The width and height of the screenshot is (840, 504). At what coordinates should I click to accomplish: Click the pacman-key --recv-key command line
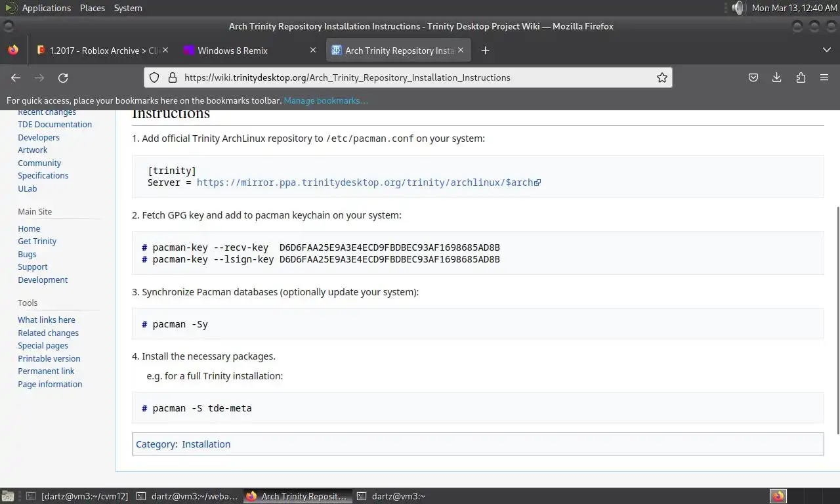click(321, 247)
